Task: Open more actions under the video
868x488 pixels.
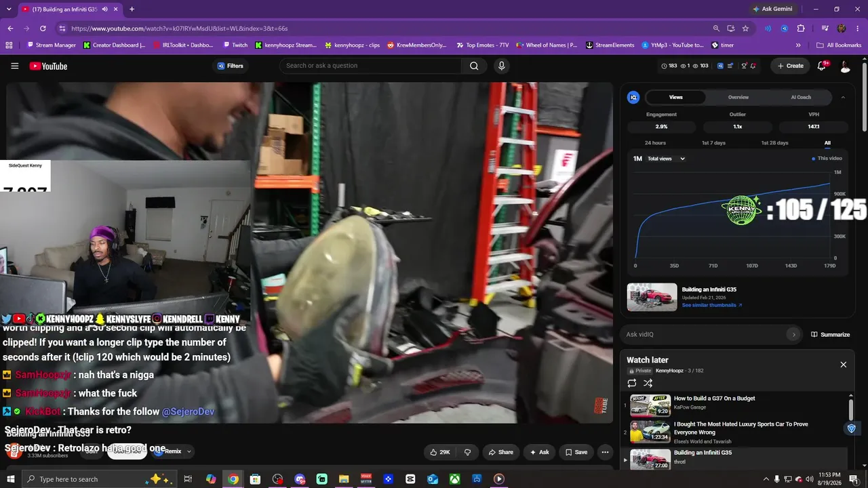Action: click(x=605, y=452)
